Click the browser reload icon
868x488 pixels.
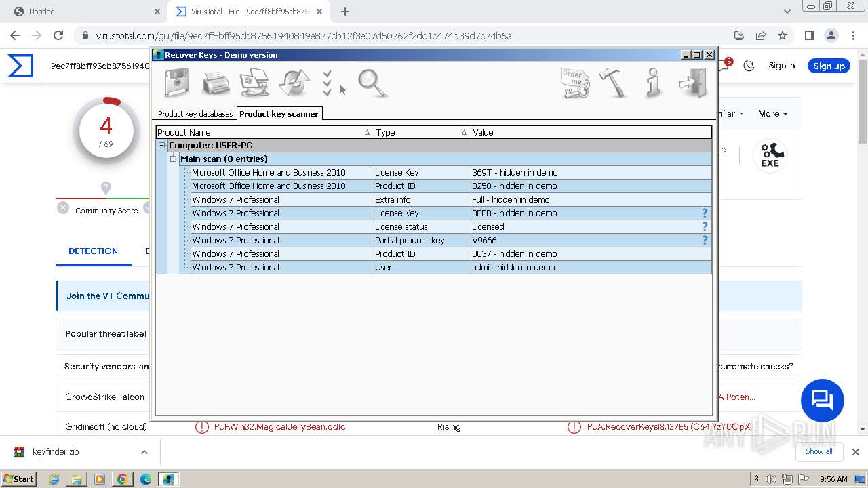click(x=58, y=35)
